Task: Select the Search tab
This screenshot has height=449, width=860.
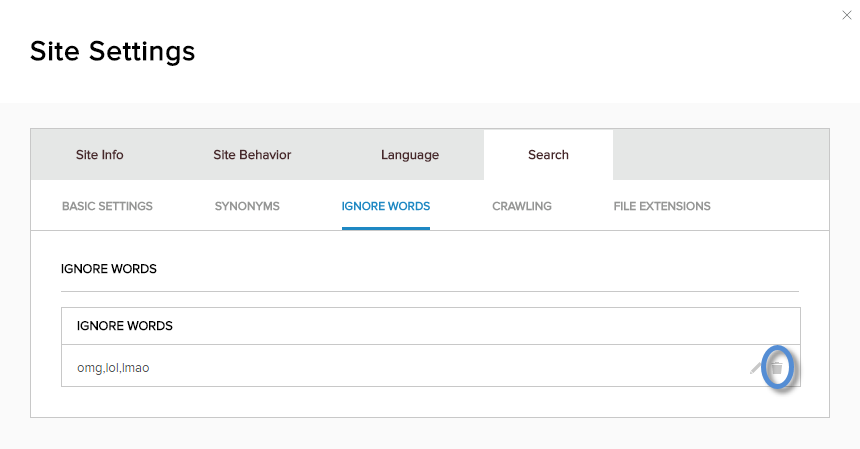Action: click(x=548, y=155)
